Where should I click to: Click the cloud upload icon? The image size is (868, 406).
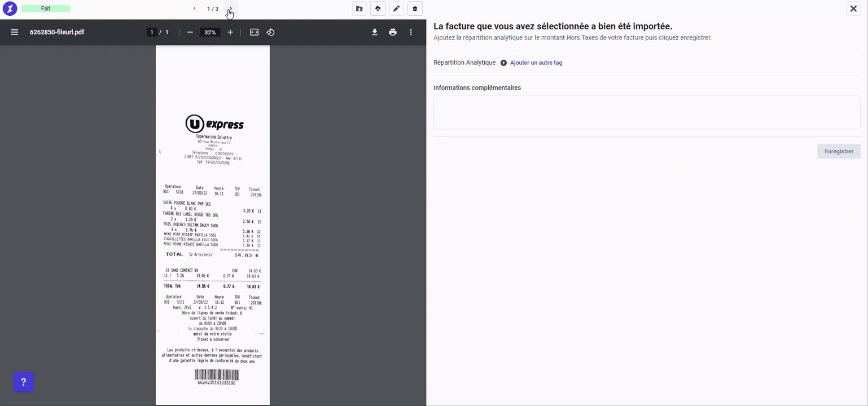378,9
